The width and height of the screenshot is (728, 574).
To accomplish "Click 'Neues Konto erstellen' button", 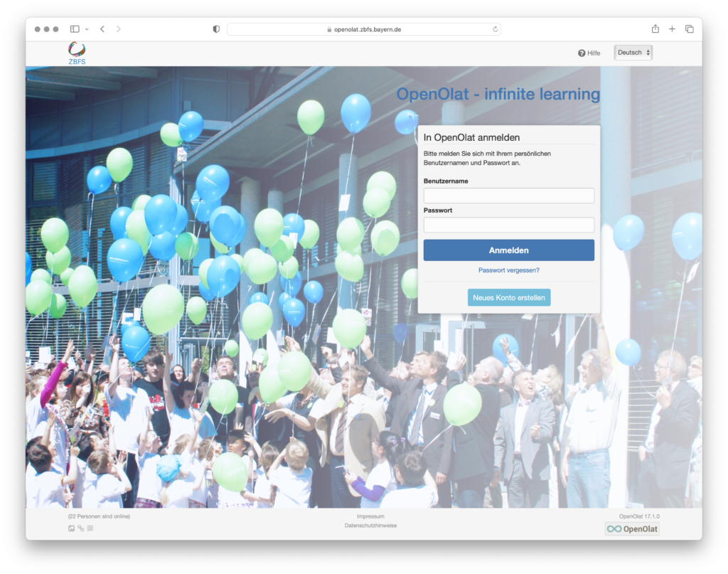I will tap(508, 297).
